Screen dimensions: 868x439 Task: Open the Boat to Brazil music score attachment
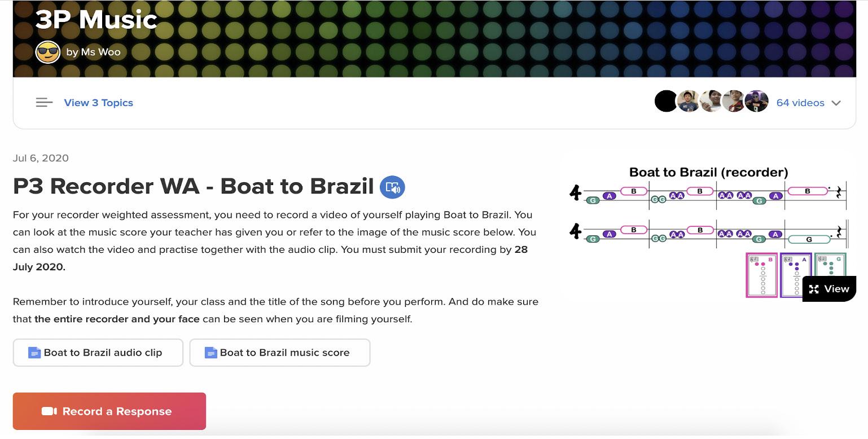pyautogui.click(x=280, y=353)
